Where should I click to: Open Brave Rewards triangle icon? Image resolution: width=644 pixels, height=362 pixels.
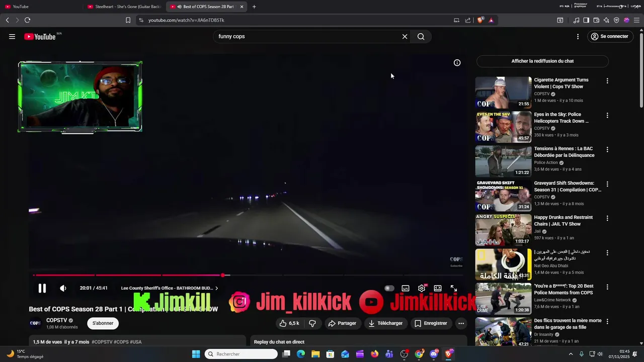(x=491, y=20)
